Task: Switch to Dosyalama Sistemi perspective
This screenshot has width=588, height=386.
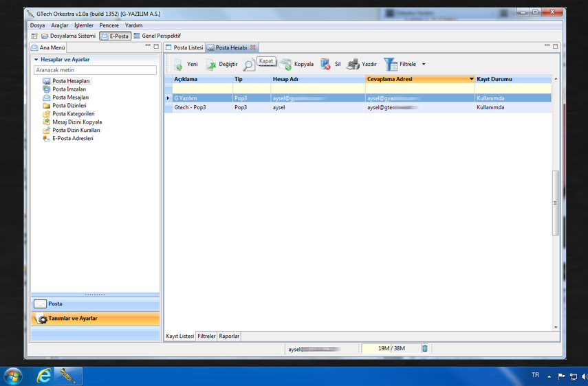Action: 67,36
